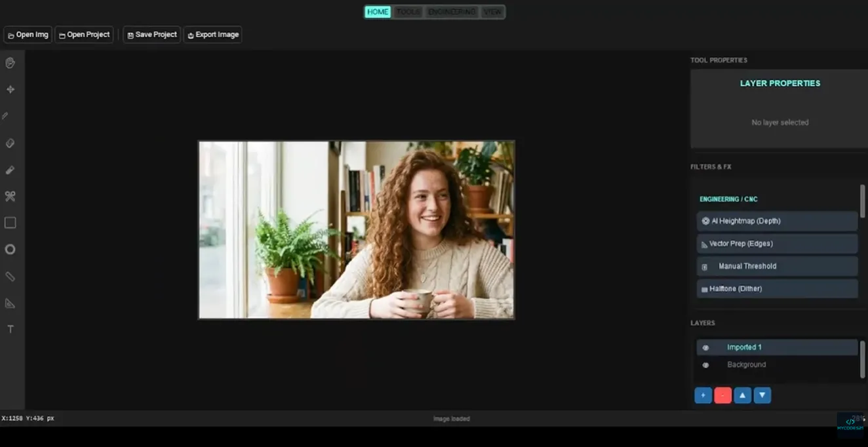The height and width of the screenshot is (447, 868).
Task: Select the marker tool below the eraser
Action: (10, 170)
